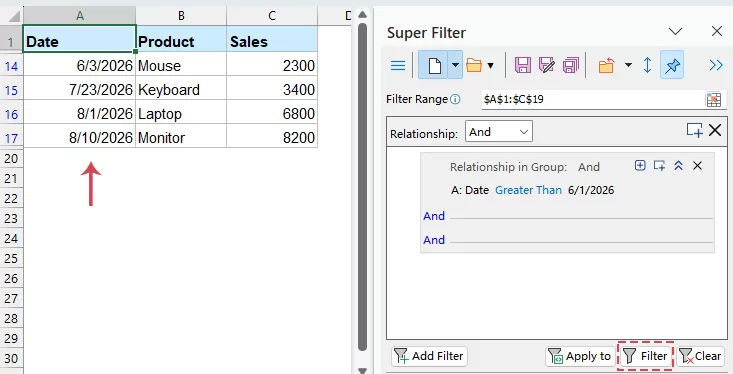Open Super Filter pane options chevron
733x374 pixels.
point(676,32)
